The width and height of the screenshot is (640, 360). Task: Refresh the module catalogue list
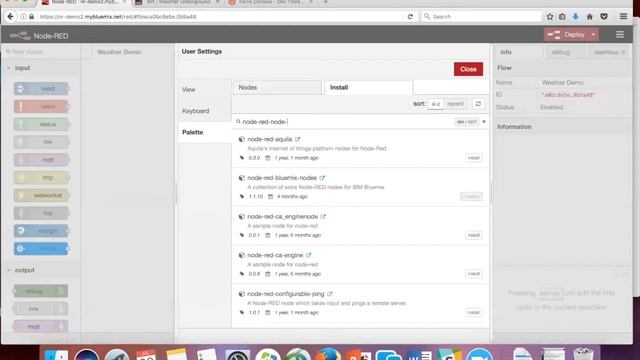click(x=478, y=104)
